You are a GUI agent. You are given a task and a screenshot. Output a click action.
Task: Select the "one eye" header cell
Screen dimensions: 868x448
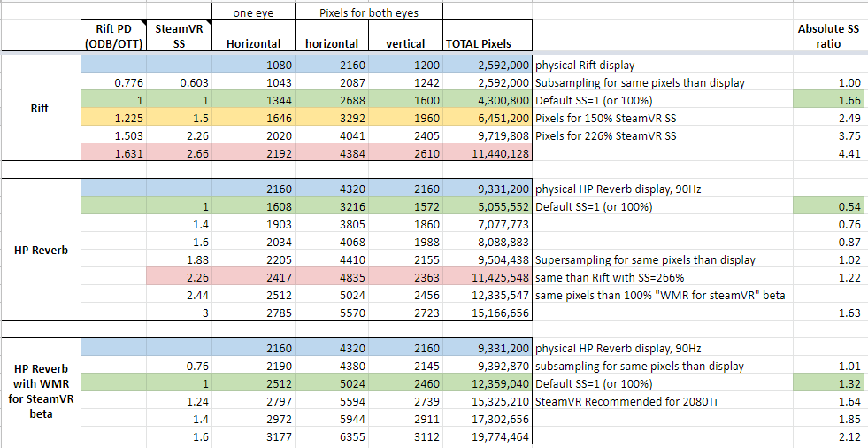tap(252, 12)
